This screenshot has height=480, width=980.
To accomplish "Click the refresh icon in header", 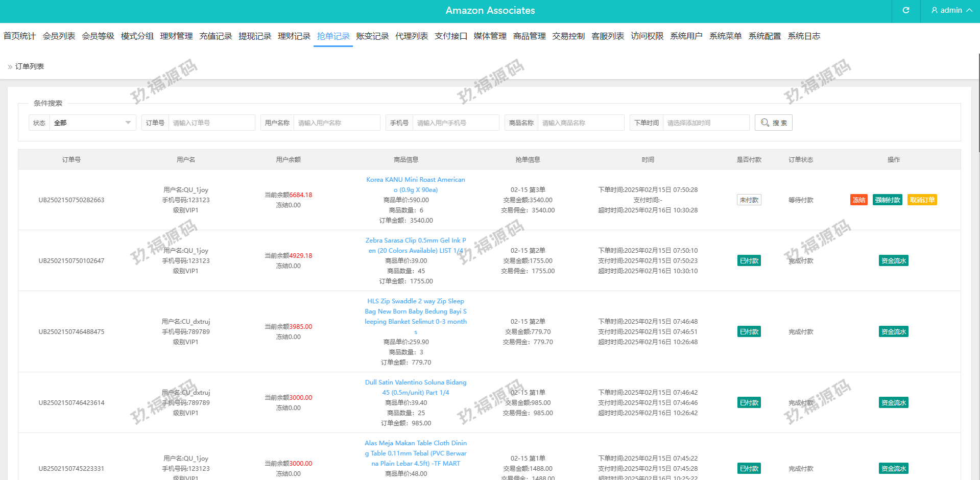I will 906,10.
